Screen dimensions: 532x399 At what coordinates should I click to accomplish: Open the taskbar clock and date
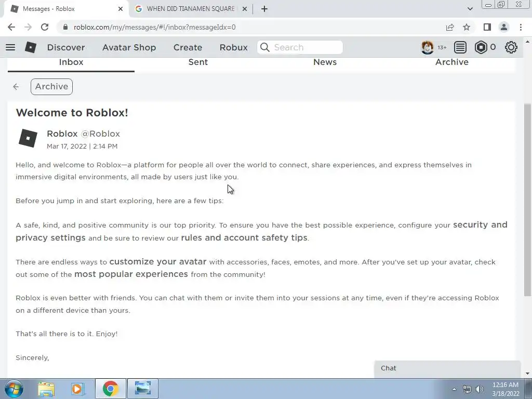[x=506, y=389]
